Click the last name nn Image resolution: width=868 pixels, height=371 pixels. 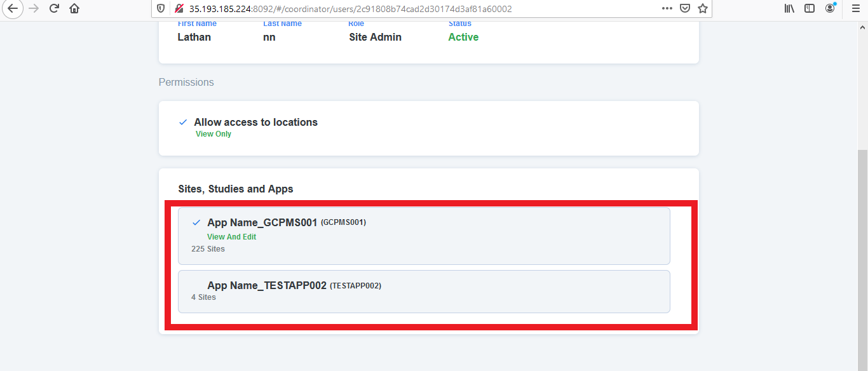pyautogui.click(x=269, y=37)
